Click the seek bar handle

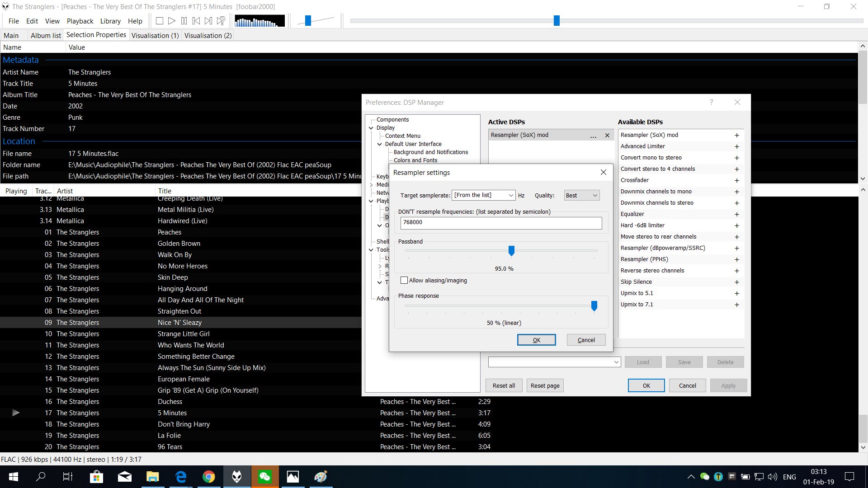[557, 20]
